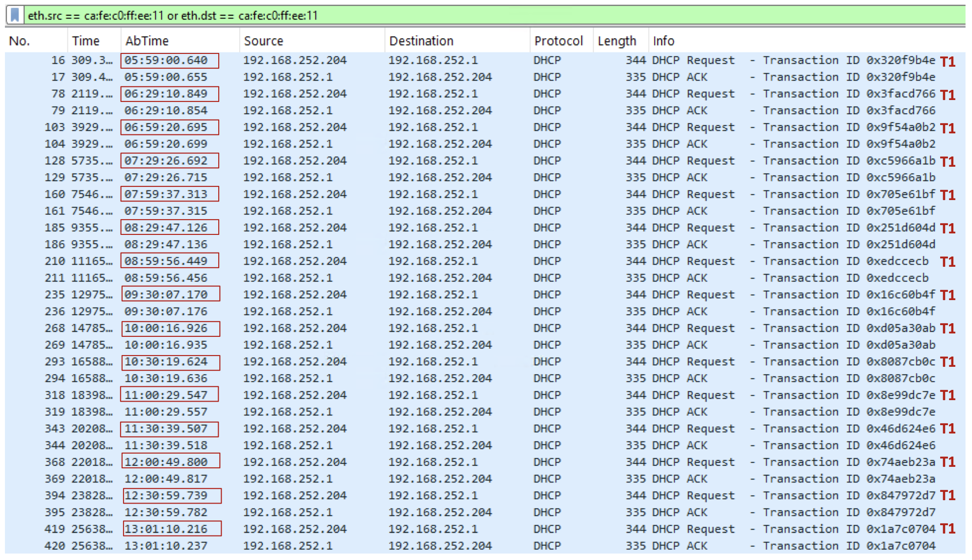The image size is (972, 560).
Task: Sort by the AbTime column header
Action: coord(180,41)
